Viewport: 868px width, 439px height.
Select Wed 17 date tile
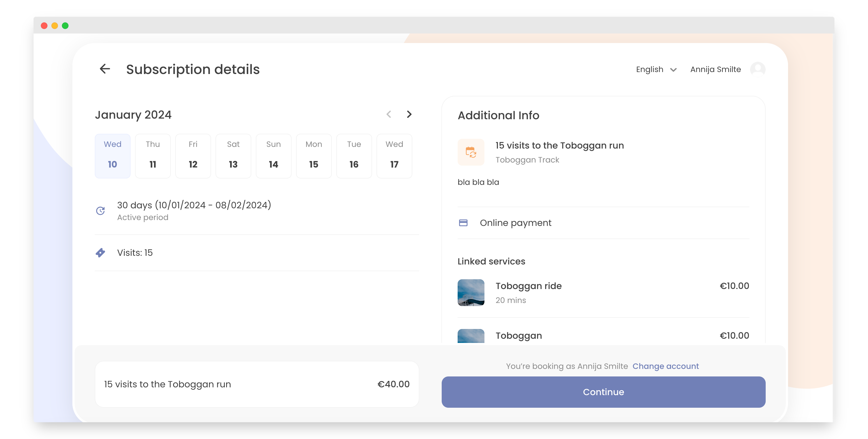coord(394,156)
